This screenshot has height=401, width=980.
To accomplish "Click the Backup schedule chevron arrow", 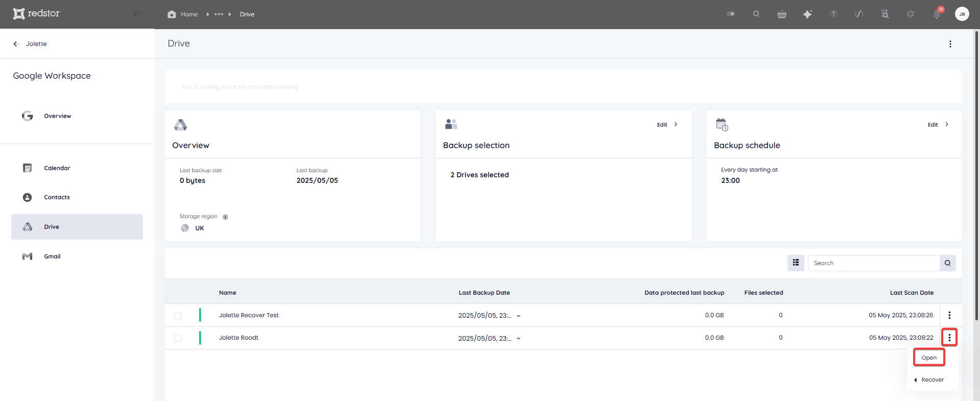I will (x=947, y=124).
